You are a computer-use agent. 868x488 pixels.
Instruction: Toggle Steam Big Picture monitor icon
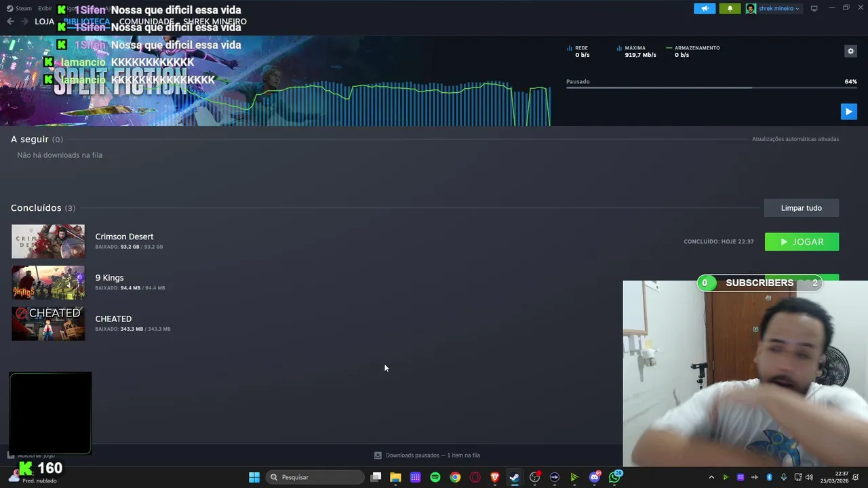814,8
